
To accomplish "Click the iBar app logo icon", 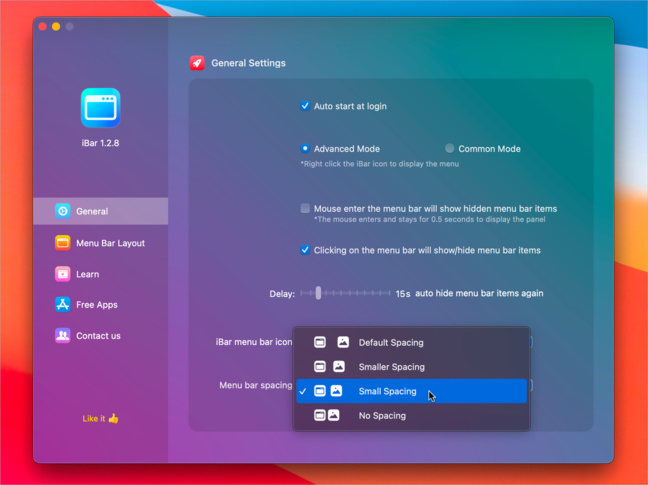I will click(100, 108).
